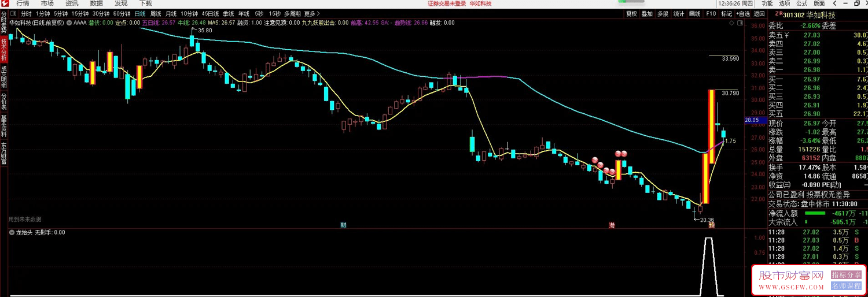This screenshot has width=868, height=297.
Task: Click the 叠加 overlay button
Action: point(647,13)
